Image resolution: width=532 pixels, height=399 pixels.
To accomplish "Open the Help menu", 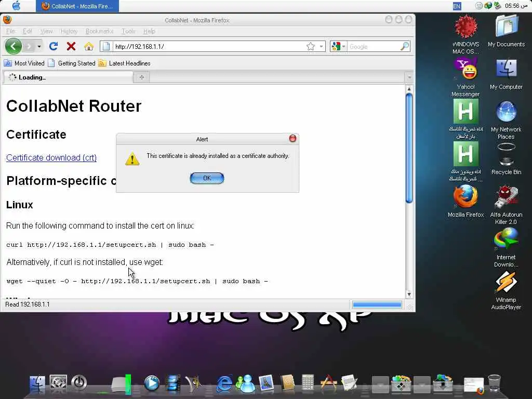I will (x=149, y=31).
